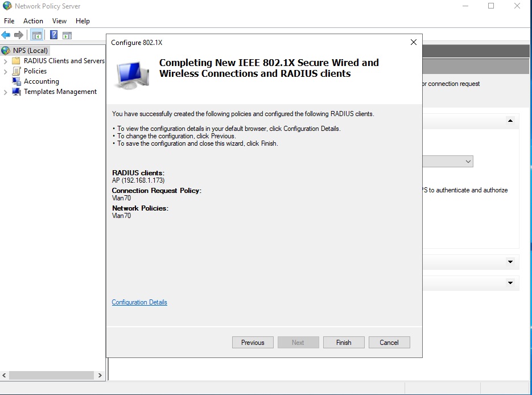Click the RADIUS clients: heading
532x395 pixels.
click(x=138, y=172)
